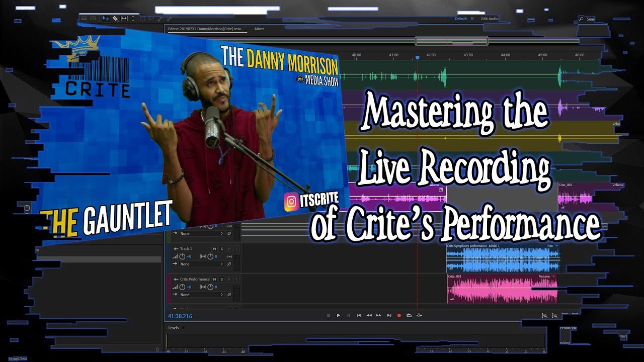The height and width of the screenshot is (362, 644).
Task: Open Track 1 input None dropdown
Action: coord(202,264)
